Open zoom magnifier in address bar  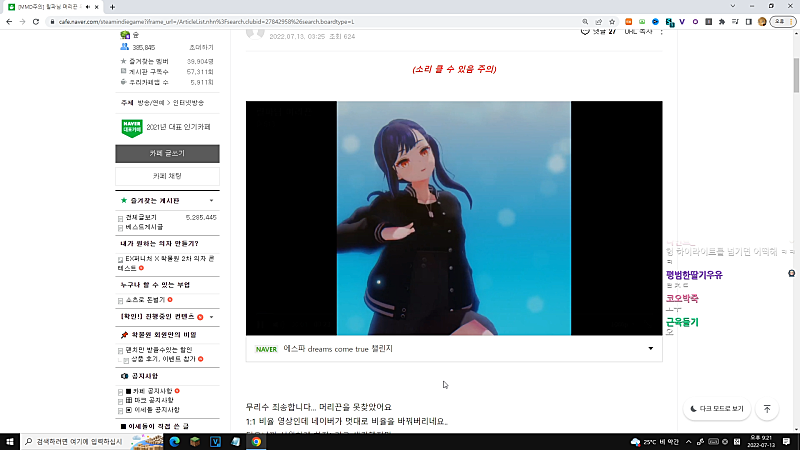(x=585, y=22)
